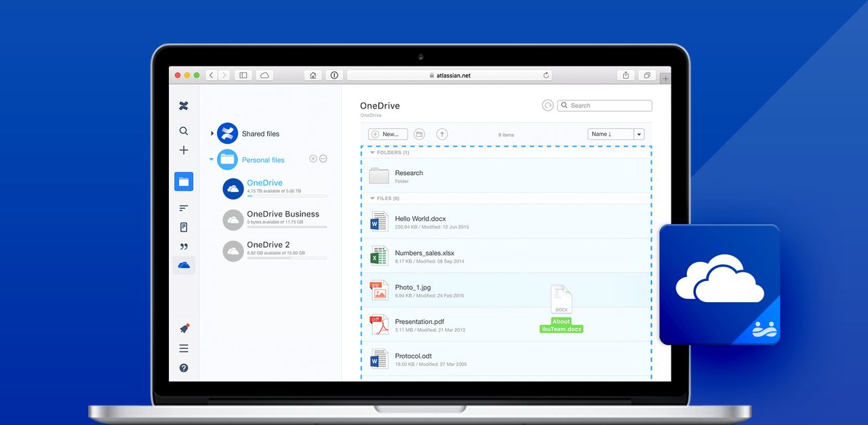868x425 pixels.
Task: Click the new folder icon in the toolbar
Action: point(419,134)
